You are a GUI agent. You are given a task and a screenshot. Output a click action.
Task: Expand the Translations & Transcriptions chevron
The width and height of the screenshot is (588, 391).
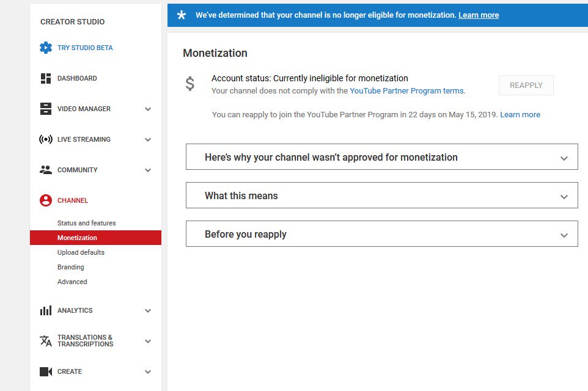click(x=148, y=341)
